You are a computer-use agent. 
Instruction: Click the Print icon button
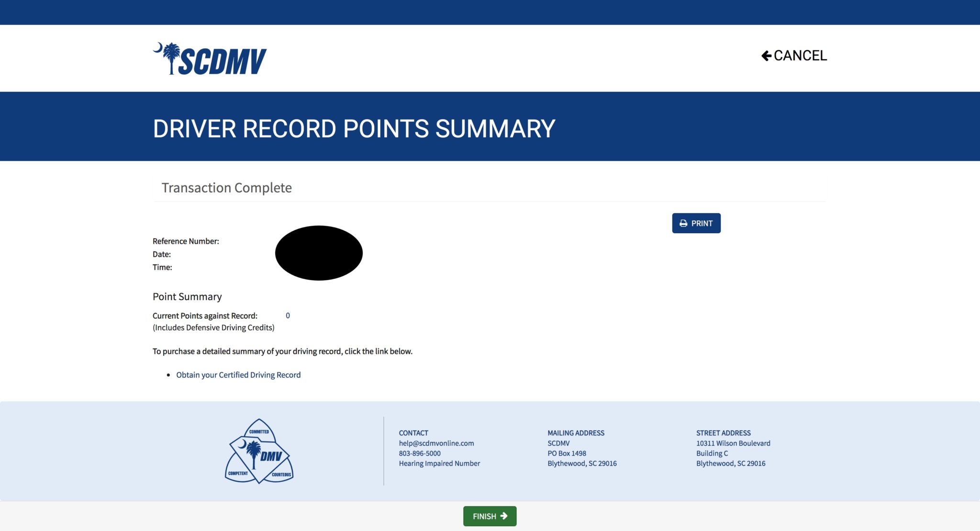pos(683,223)
